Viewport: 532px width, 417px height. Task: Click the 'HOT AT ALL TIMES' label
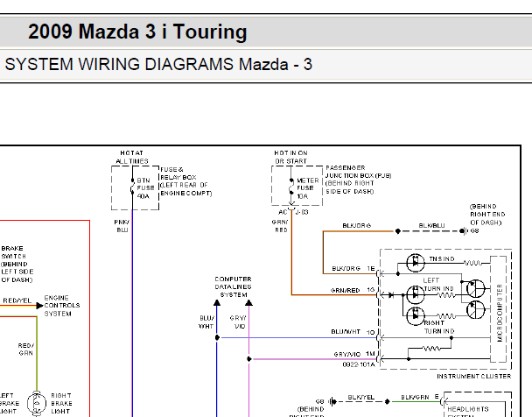[x=132, y=157]
